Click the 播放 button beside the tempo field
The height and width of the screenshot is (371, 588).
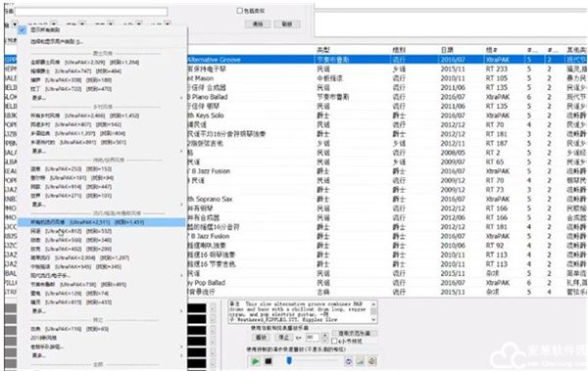click(262, 338)
